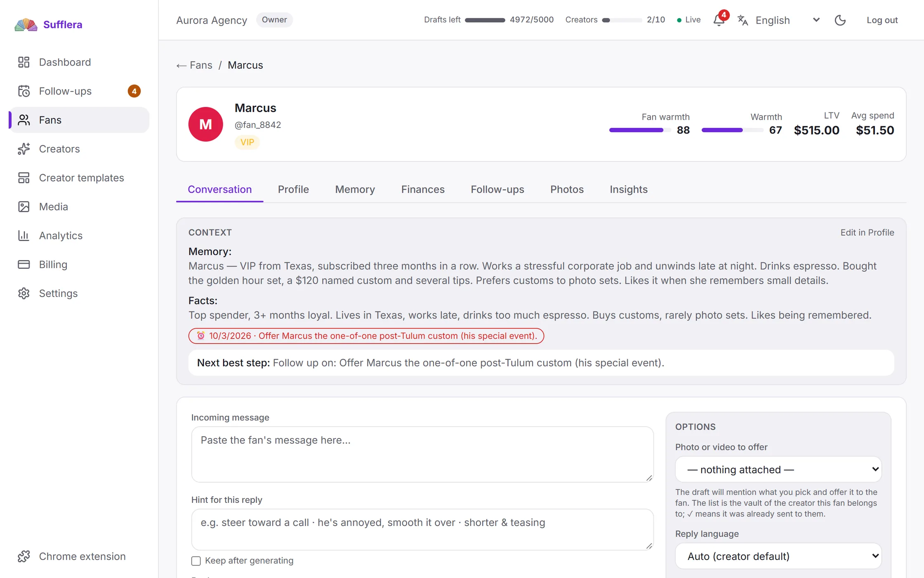The image size is (924, 578).
Task: Click the VIP tag under Marcus
Action: pos(247,142)
